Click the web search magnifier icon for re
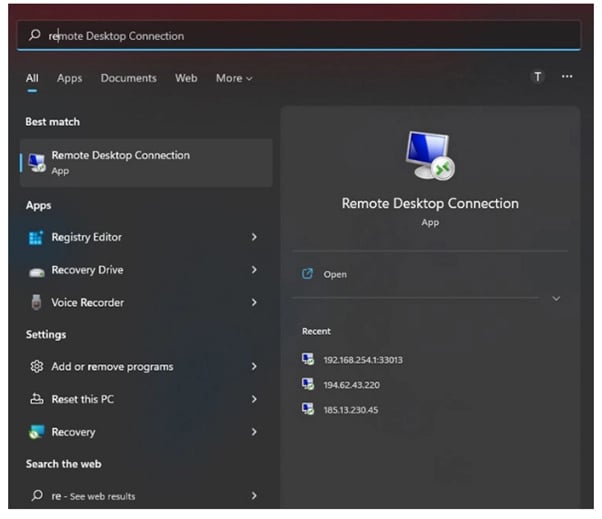This screenshot has width=602, height=519. [37, 496]
